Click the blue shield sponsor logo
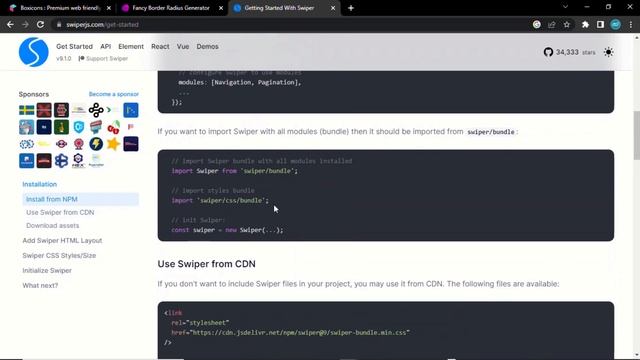The image size is (640, 360). pos(79,127)
